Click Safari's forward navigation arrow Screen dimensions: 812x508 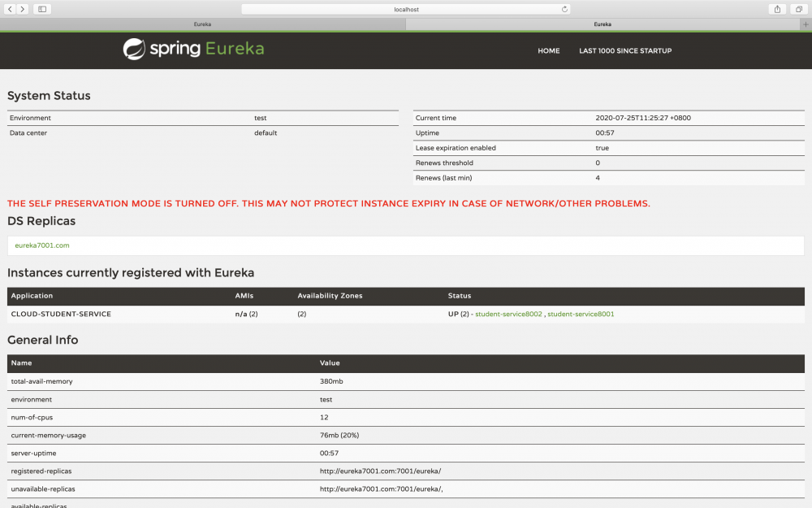coord(22,9)
